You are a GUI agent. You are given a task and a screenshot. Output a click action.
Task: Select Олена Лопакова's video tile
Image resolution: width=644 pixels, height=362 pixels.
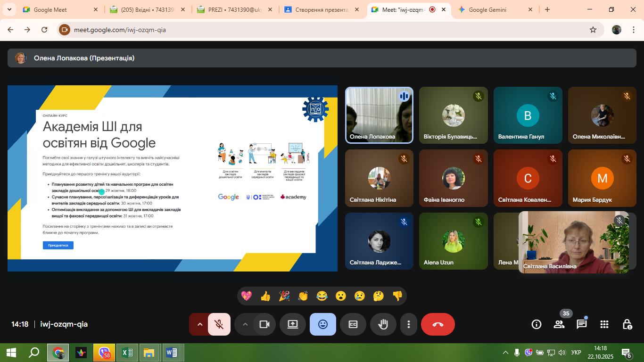click(379, 115)
